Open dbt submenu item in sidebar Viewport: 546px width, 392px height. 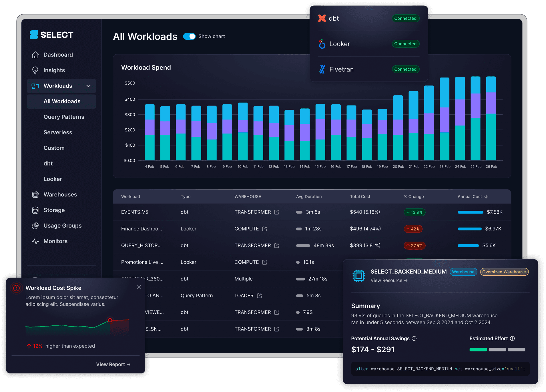click(48, 164)
